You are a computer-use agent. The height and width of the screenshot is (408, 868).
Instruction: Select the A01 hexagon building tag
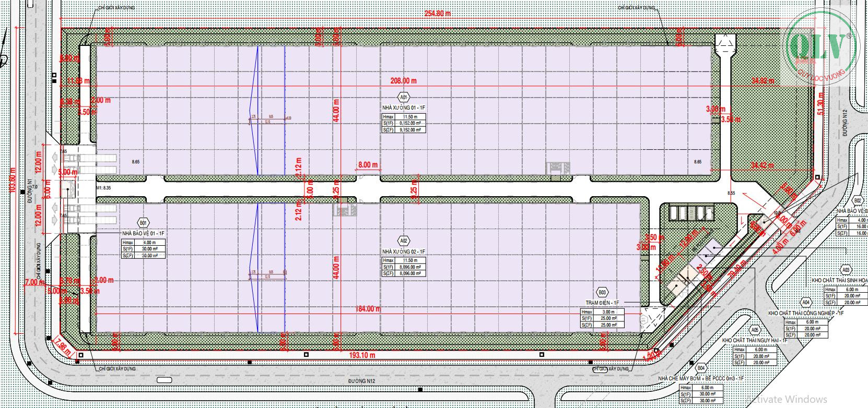click(x=403, y=97)
